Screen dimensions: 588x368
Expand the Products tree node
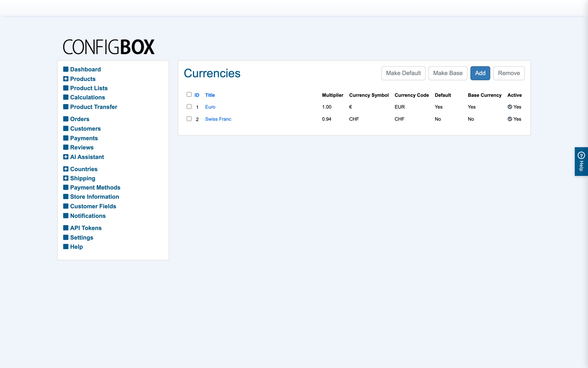pyautogui.click(x=66, y=79)
